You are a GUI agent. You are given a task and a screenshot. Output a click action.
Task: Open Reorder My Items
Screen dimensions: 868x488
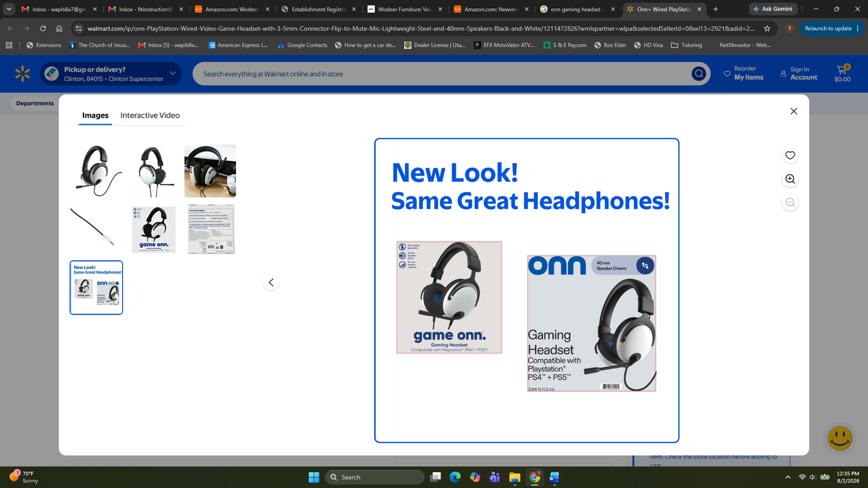(743, 73)
